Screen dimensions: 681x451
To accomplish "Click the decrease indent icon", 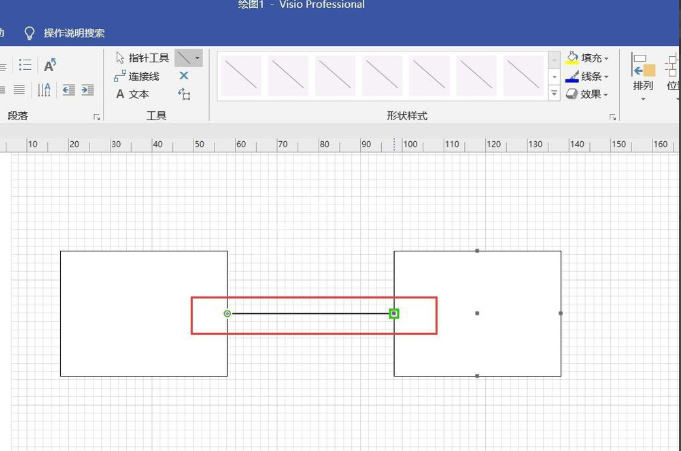I will coord(69,90).
